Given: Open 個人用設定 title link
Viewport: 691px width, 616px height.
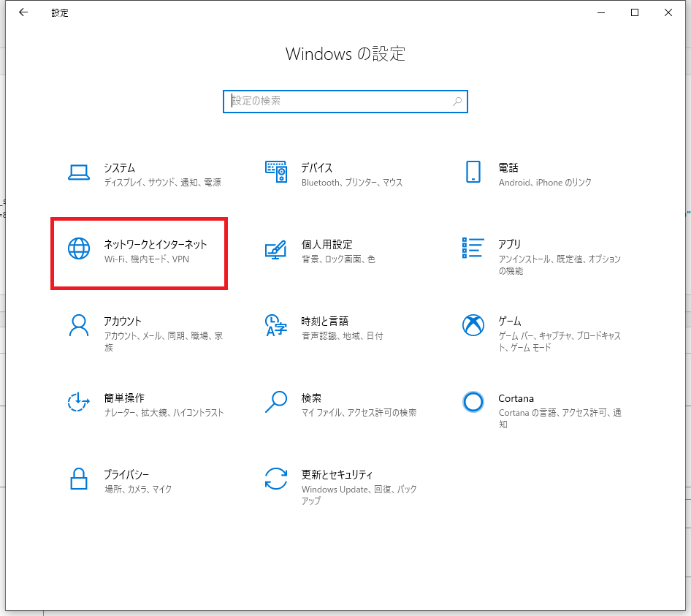Looking at the screenshot, I should [327, 244].
